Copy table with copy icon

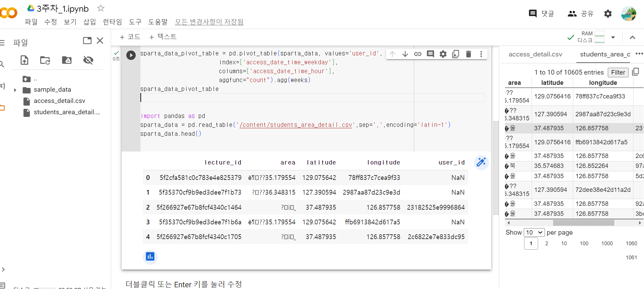pyautogui.click(x=635, y=72)
